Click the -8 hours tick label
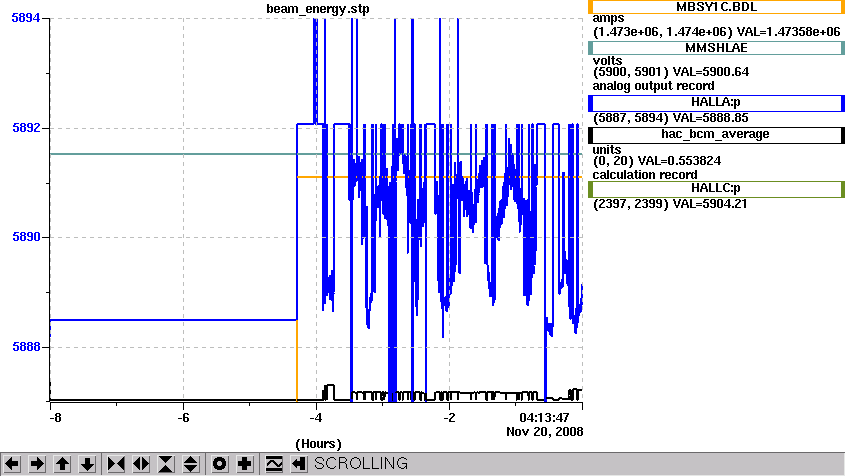Viewport: 845px width, 476px height. (x=56, y=418)
